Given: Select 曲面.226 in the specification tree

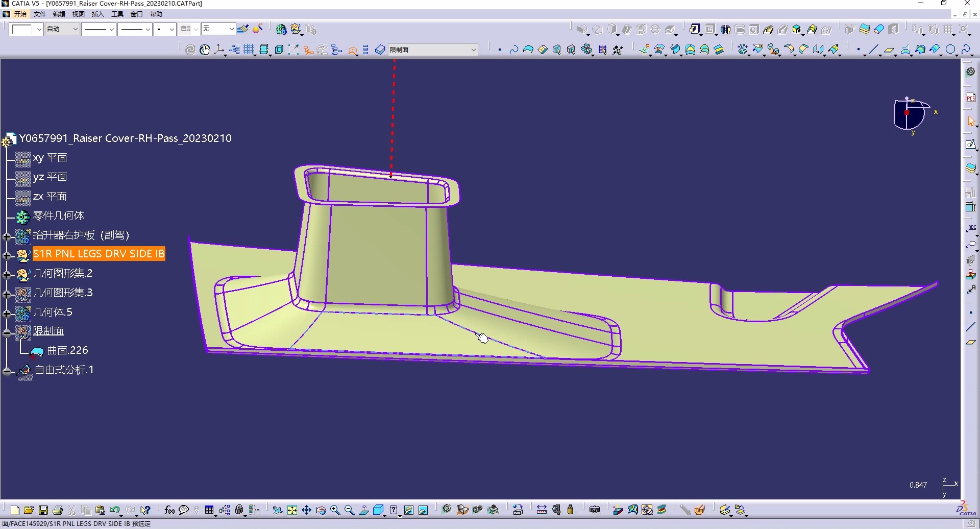Looking at the screenshot, I should tap(67, 350).
